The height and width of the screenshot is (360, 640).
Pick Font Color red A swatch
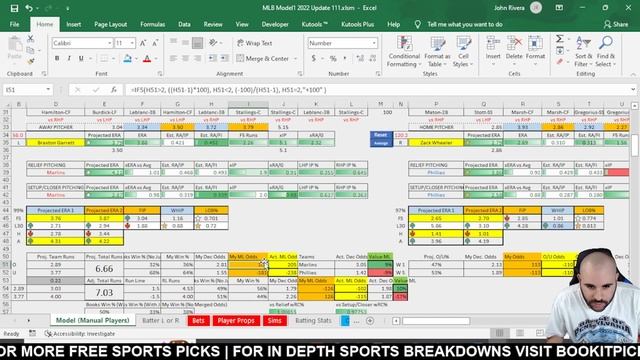pyautogui.click(x=147, y=59)
